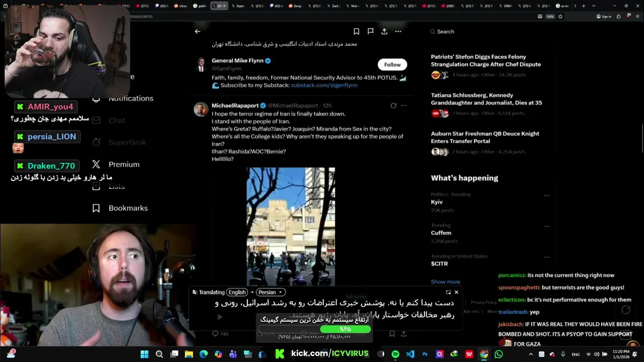Open Grok icon on MichaelRapaport's post

point(393,106)
